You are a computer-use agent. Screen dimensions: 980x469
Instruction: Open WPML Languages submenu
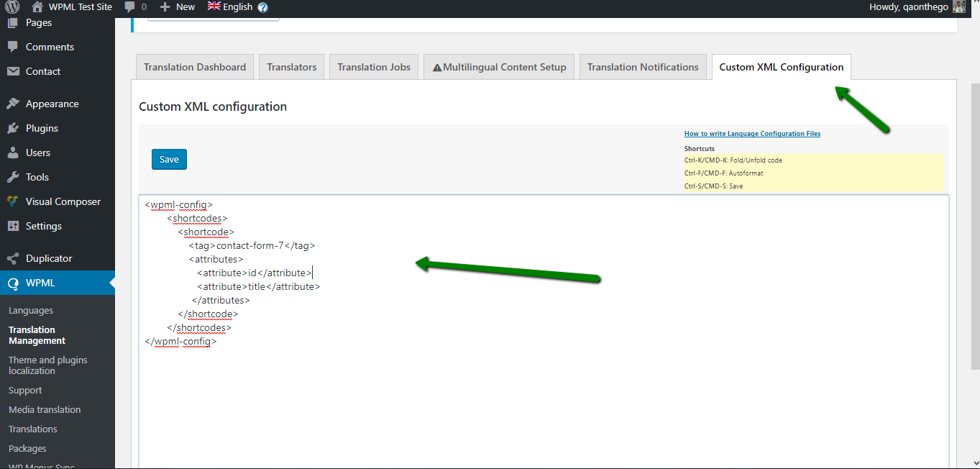point(31,311)
